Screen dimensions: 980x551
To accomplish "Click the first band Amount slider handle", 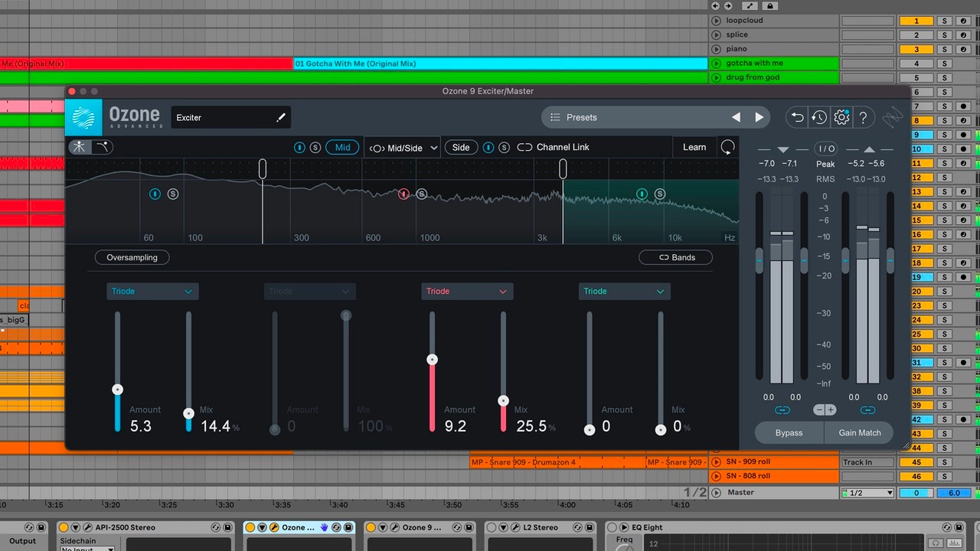I will [117, 390].
